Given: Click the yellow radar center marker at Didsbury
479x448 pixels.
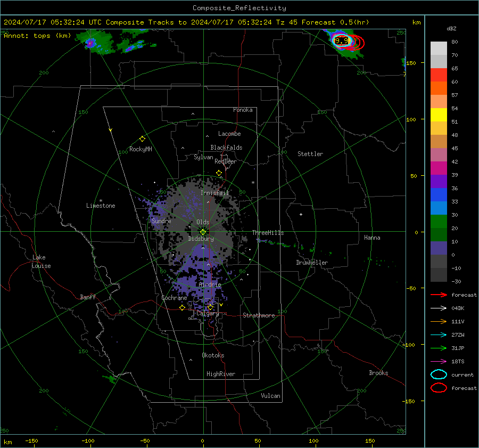Looking at the screenshot, I should 203,232.
